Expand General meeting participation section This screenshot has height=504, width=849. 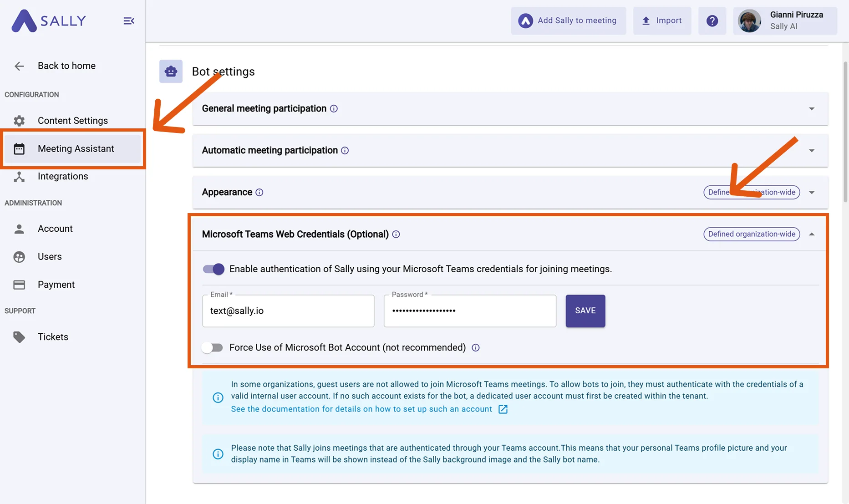[812, 109]
